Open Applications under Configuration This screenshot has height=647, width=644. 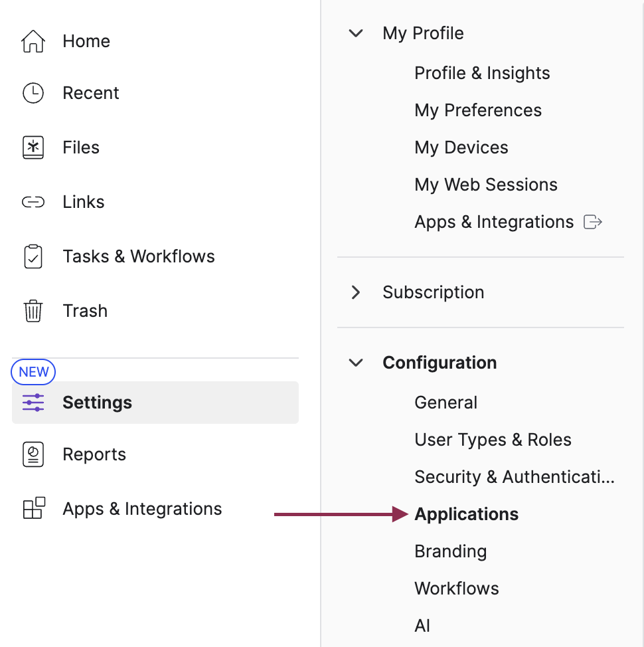[466, 514]
